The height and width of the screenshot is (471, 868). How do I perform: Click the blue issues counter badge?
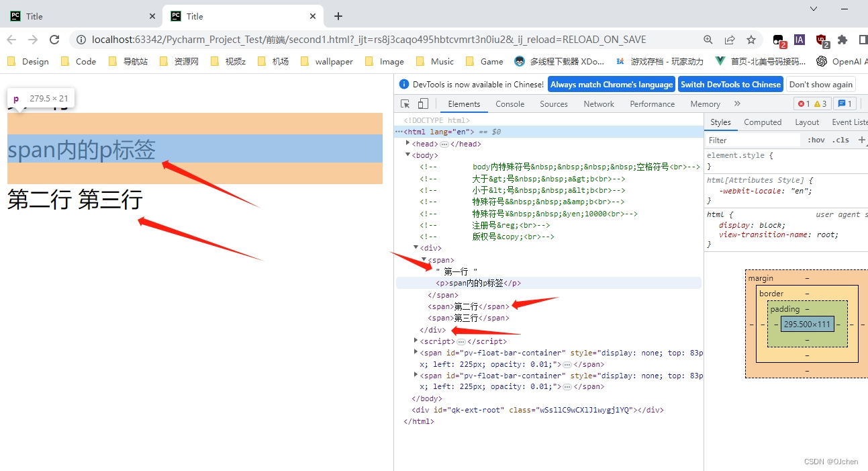[x=845, y=103]
